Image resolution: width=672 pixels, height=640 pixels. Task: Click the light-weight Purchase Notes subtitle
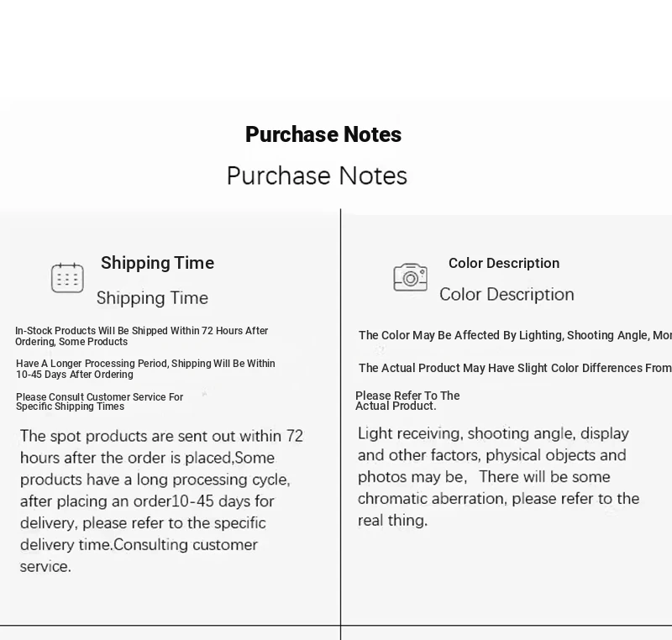[317, 176]
